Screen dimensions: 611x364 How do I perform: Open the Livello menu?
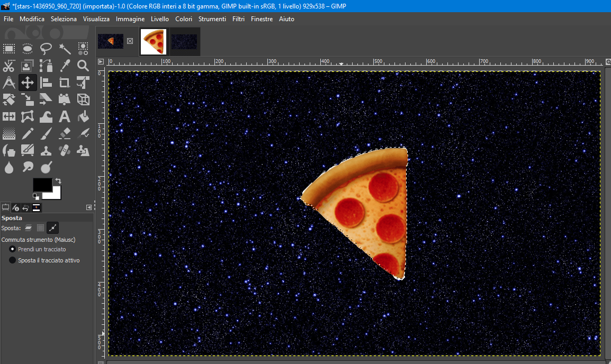(x=160, y=19)
